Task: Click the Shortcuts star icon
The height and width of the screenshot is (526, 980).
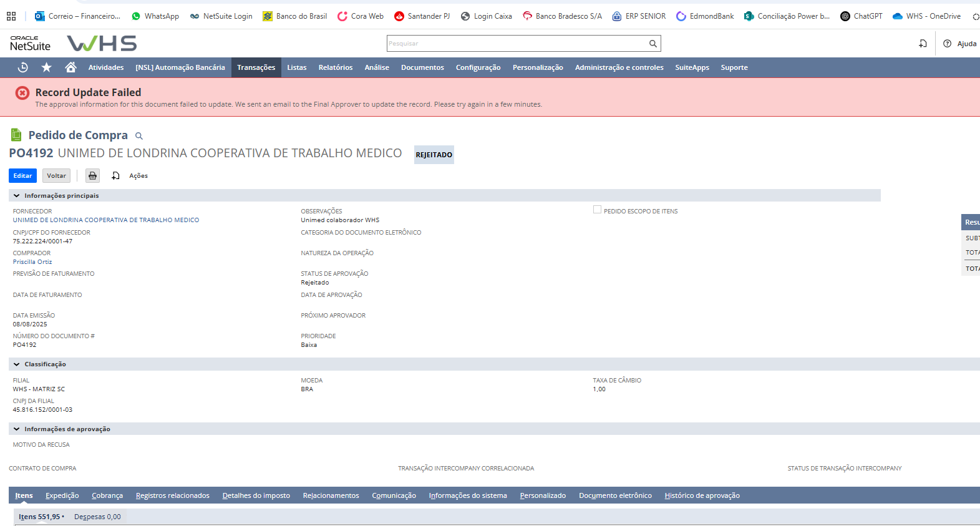Action: [47, 67]
